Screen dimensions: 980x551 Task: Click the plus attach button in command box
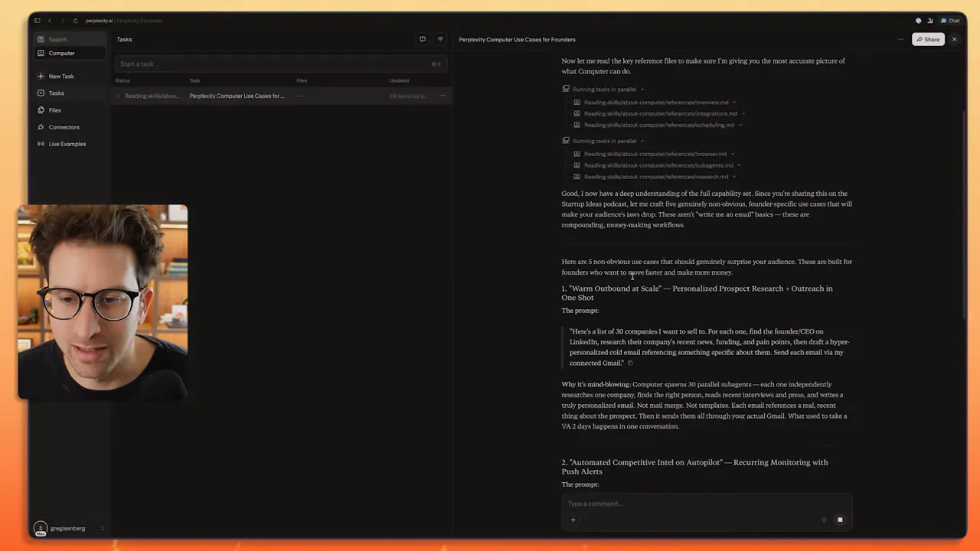pyautogui.click(x=573, y=520)
